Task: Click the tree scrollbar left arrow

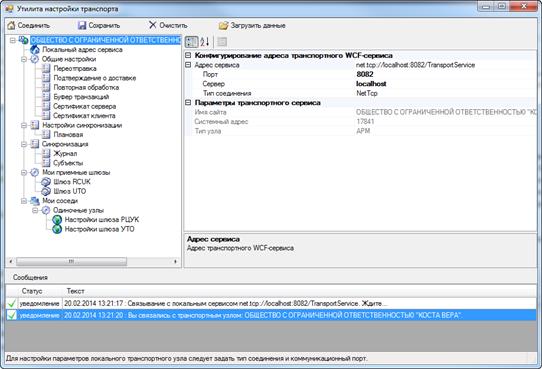Action: click(x=11, y=262)
